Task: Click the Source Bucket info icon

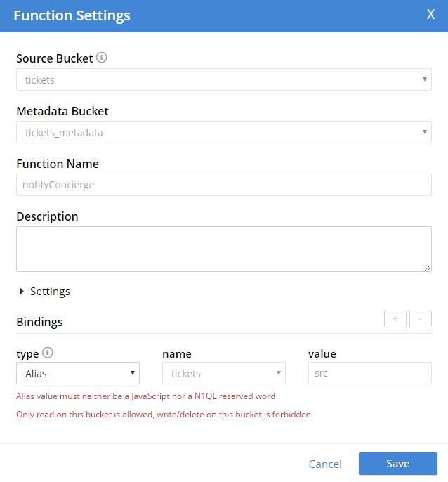Action: point(101,58)
